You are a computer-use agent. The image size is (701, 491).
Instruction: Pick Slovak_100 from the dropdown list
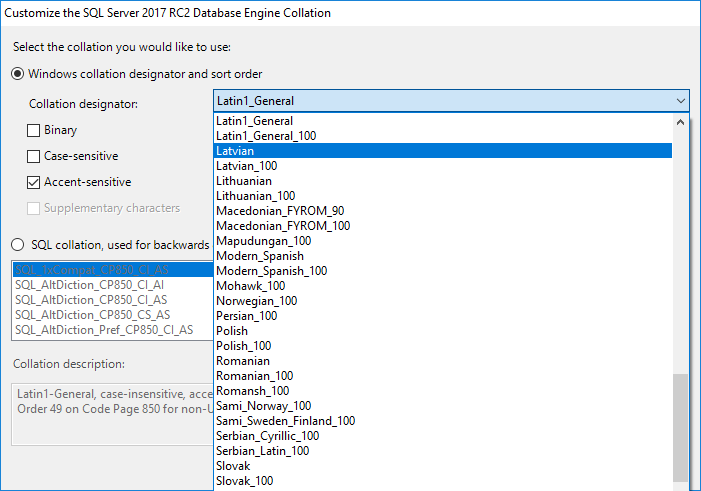click(x=443, y=480)
